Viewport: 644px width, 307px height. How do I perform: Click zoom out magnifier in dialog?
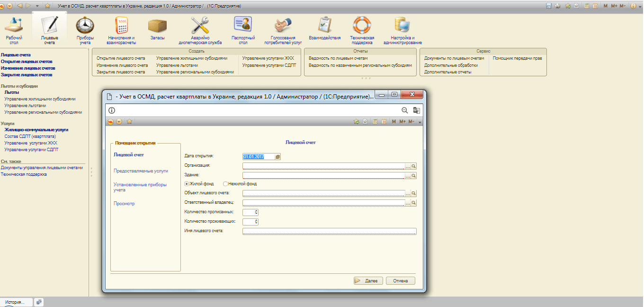click(x=405, y=110)
